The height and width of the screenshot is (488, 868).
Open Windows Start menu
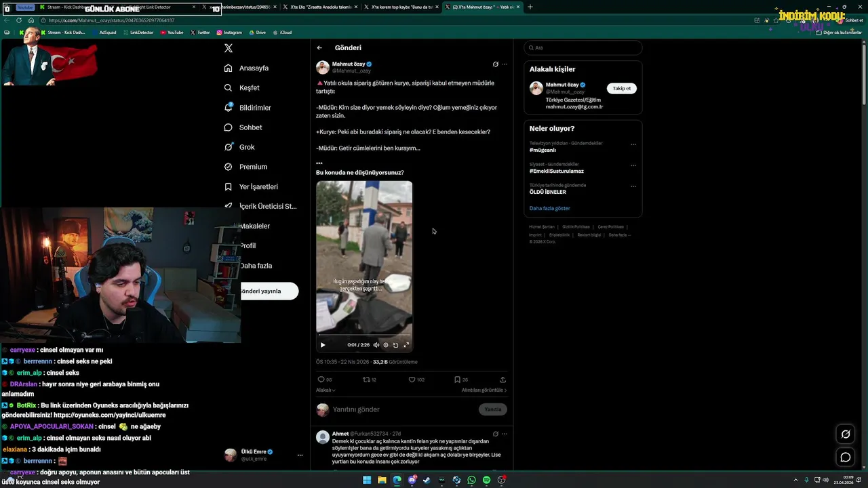click(367, 480)
